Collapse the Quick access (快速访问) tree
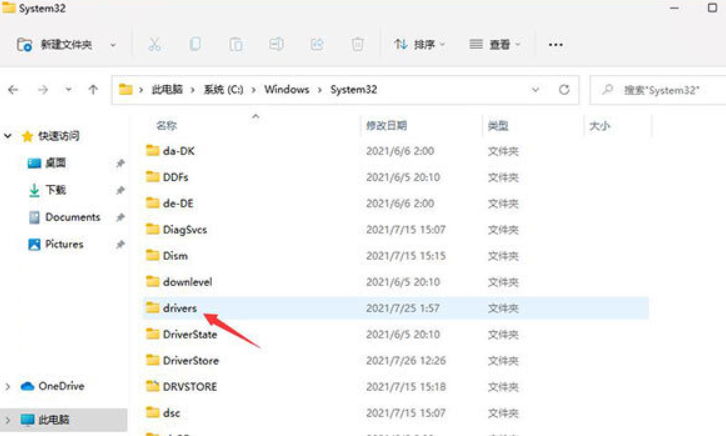The width and height of the screenshot is (726, 436). tap(8, 136)
